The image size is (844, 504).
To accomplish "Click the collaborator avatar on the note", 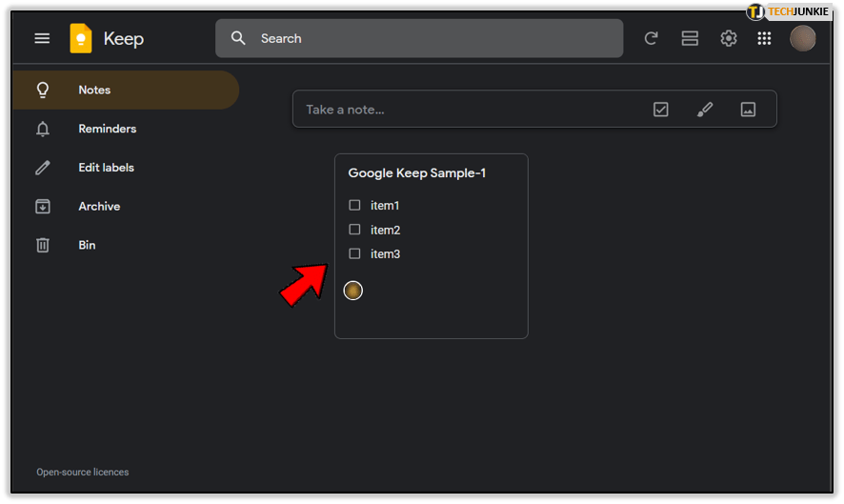I will [x=352, y=291].
